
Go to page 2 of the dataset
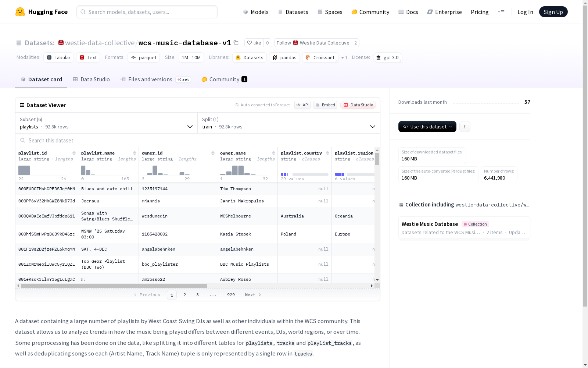[184, 295]
